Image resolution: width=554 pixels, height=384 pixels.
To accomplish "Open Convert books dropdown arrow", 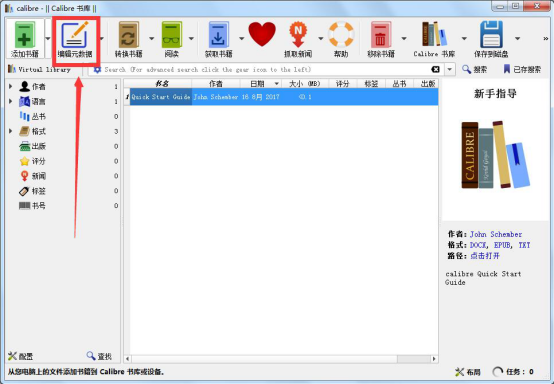I will (152, 38).
